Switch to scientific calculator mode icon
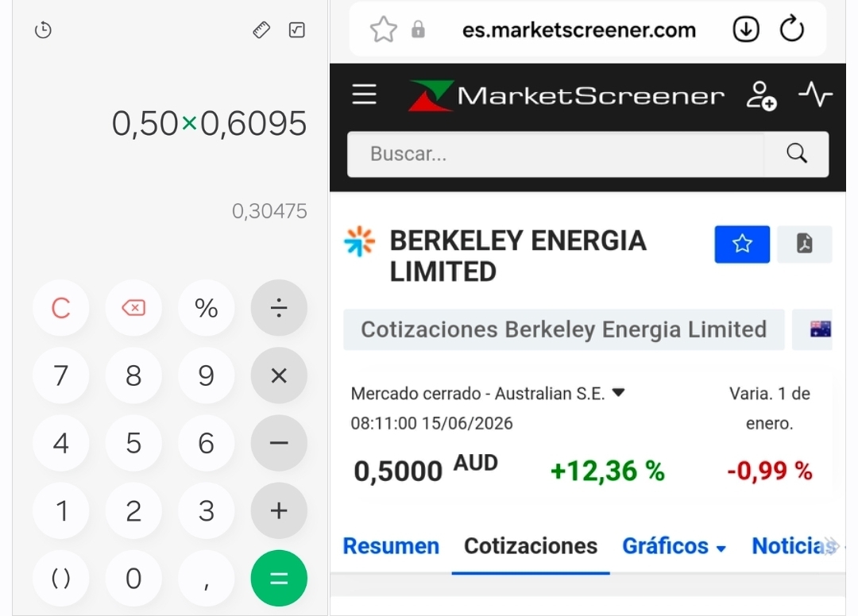 point(296,29)
